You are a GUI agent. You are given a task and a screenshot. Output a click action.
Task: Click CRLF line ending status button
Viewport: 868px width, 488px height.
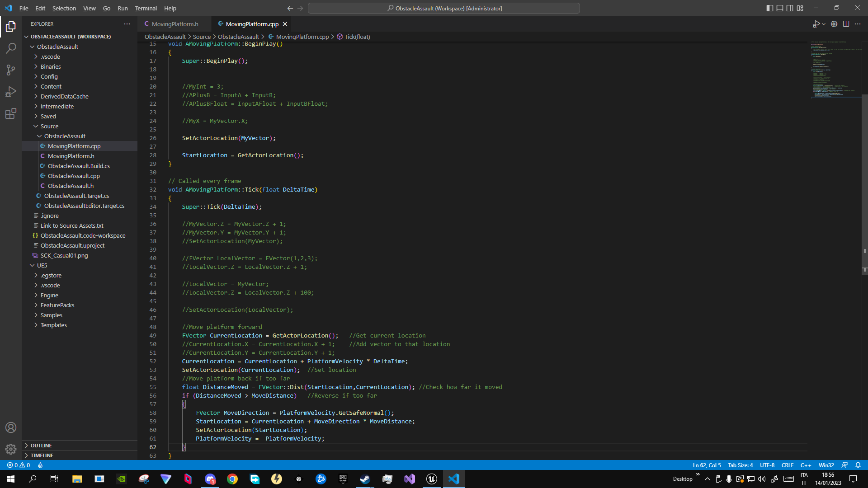coord(788,465)
